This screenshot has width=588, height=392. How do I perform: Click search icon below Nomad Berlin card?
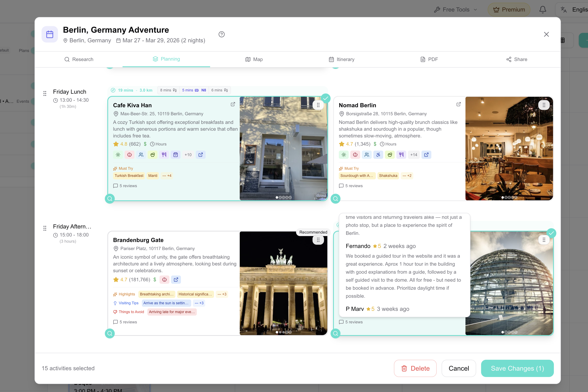[335, 199]
